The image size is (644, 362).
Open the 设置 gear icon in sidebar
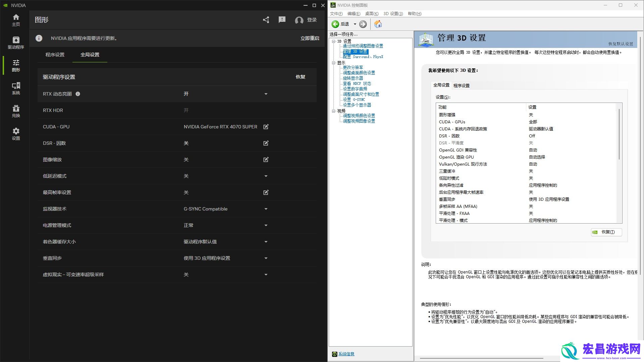pyautogui.click(x=16, y=131)
